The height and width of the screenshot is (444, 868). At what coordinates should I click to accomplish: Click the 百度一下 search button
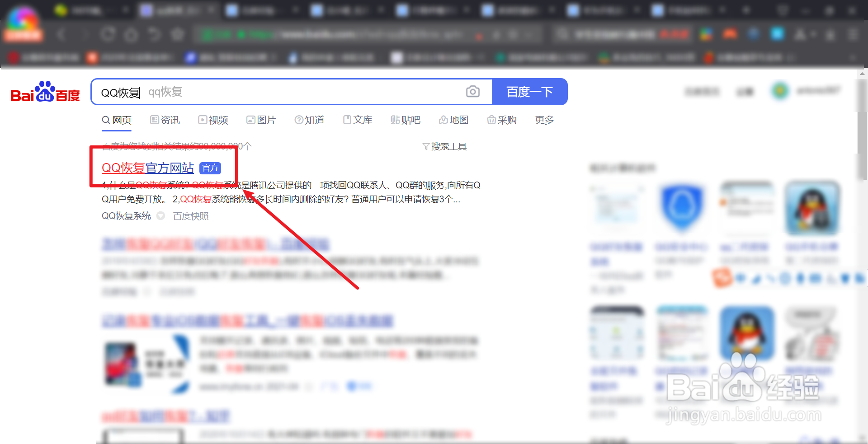(x=529, y=92)
